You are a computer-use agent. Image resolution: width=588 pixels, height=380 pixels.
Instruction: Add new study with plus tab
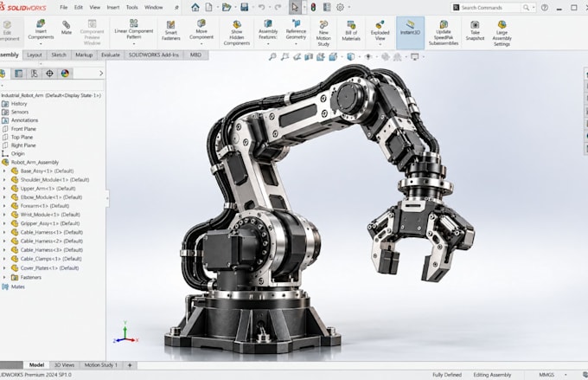pos(130,365)
